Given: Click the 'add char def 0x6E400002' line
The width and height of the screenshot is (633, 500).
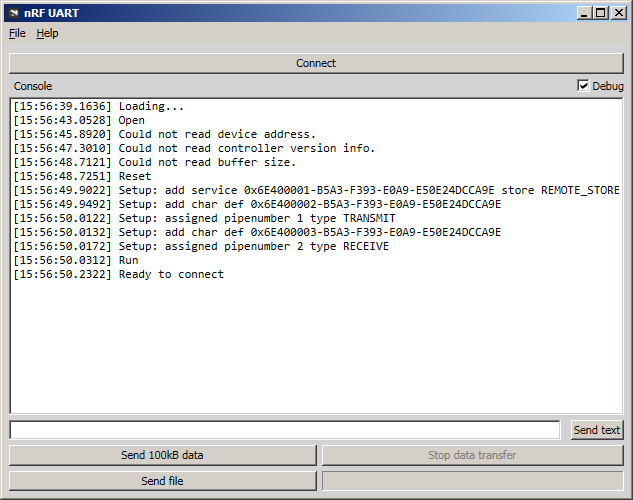Looking at the screenshot, I should [257, 204].
